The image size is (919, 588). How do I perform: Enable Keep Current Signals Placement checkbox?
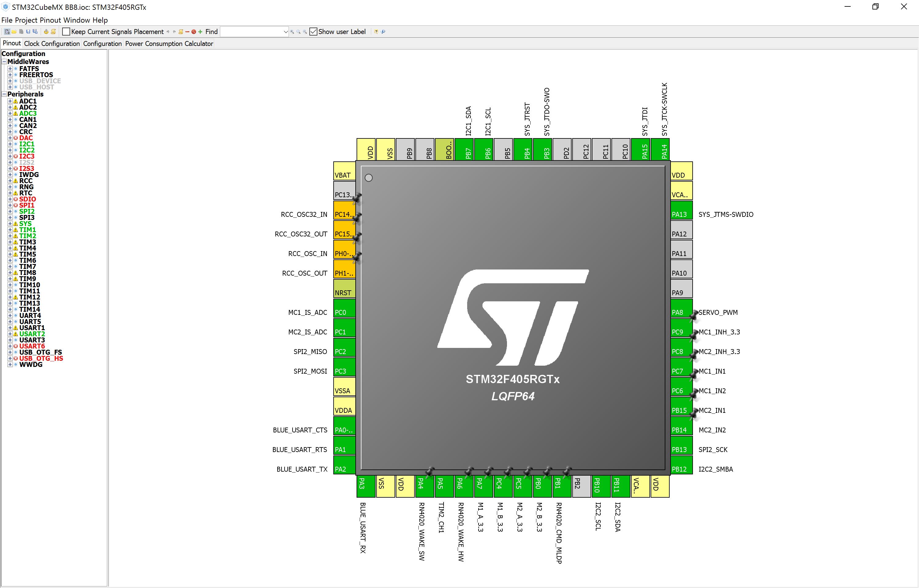66,32
